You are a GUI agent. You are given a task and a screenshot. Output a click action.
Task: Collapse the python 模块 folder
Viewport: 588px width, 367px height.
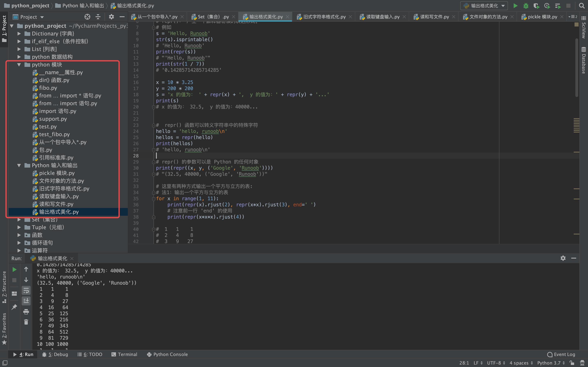(x=19, y=65)
